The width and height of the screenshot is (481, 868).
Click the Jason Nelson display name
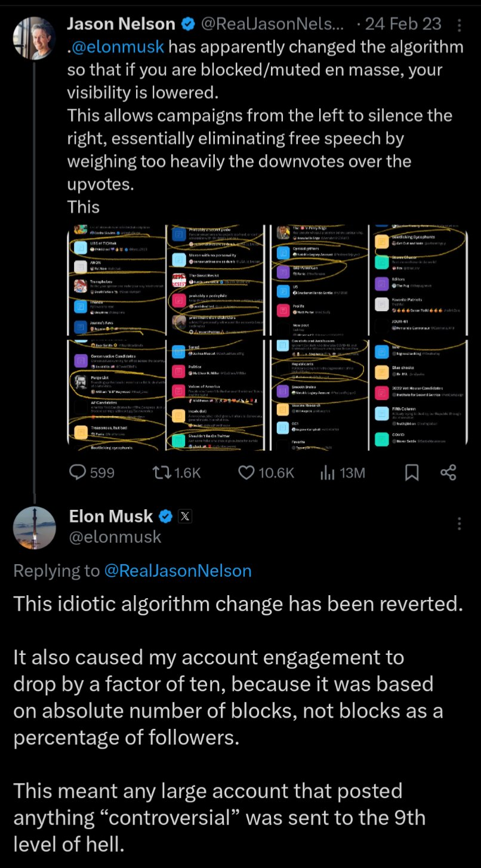point(122,24)
